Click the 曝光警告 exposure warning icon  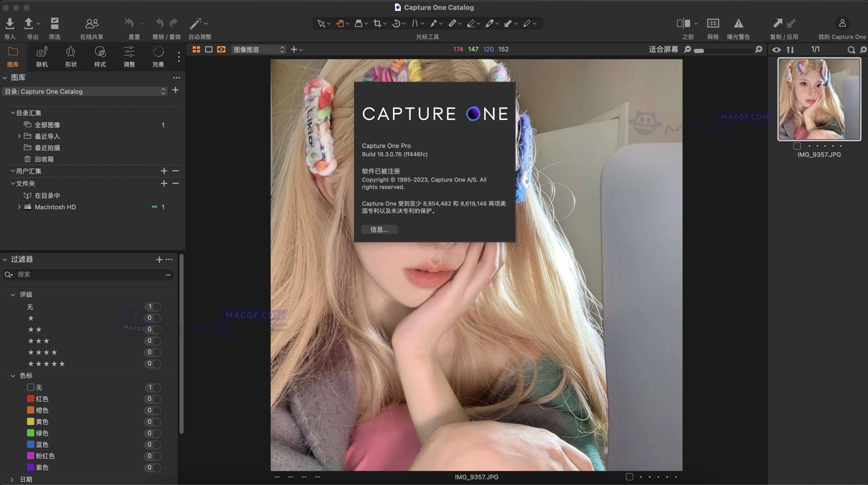click(738, 23)
